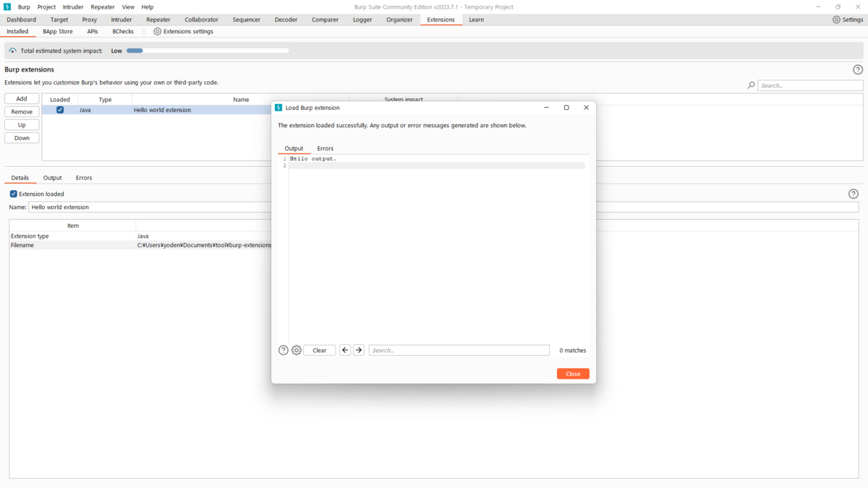The height and width of the screenshot is (488, 868).
Task: Click the Remove extension button
Action: coord(22,112)
